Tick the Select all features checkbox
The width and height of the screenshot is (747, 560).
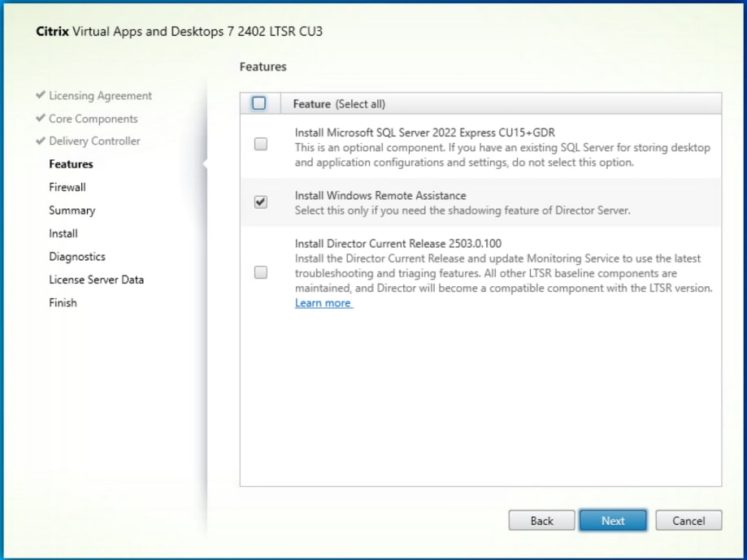click(258, 103)
